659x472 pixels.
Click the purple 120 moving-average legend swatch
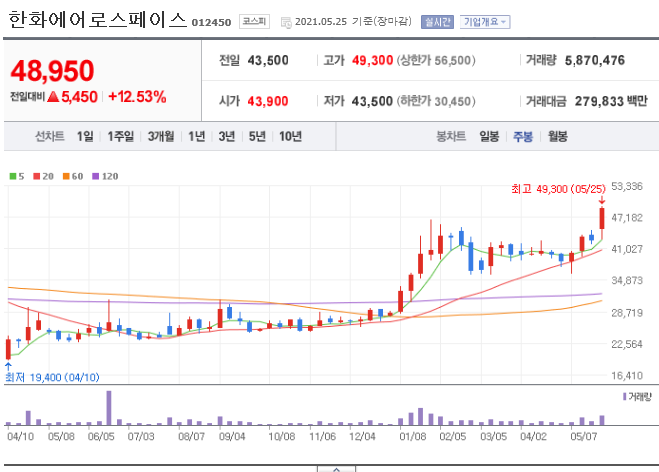[95, 176]
